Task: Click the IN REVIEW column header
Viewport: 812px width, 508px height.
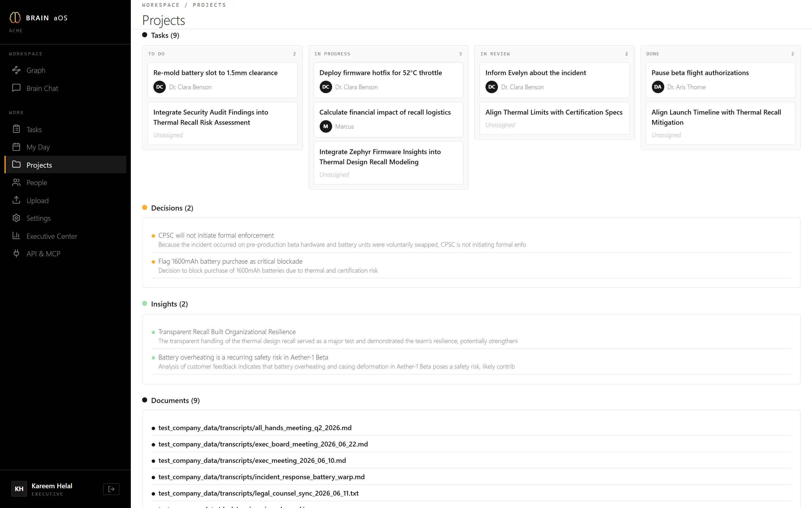Action: pos(495,54)
